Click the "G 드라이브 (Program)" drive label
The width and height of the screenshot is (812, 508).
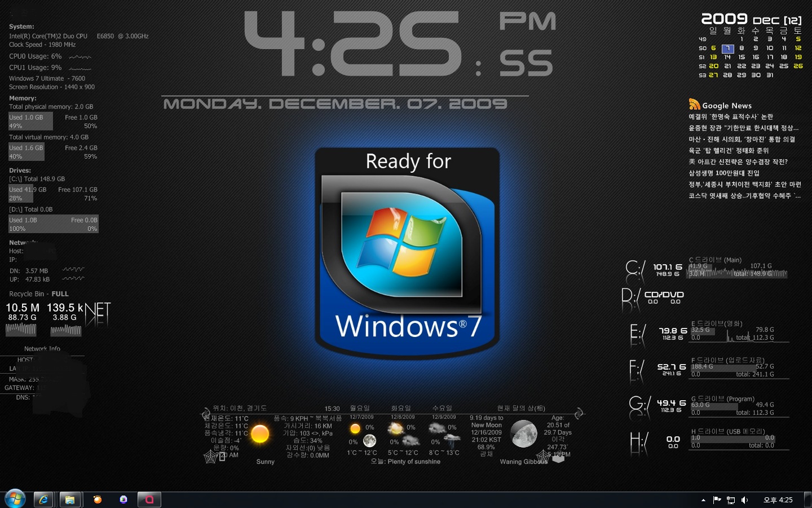point(723,398)
